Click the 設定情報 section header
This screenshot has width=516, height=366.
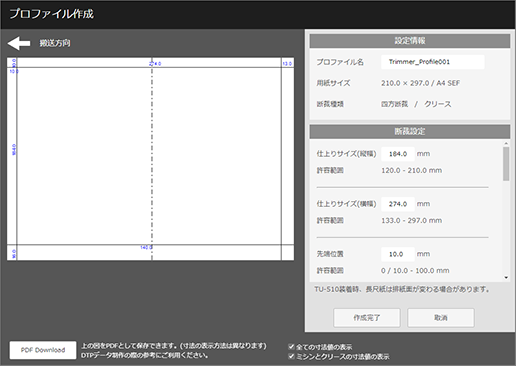coord(410,41)
